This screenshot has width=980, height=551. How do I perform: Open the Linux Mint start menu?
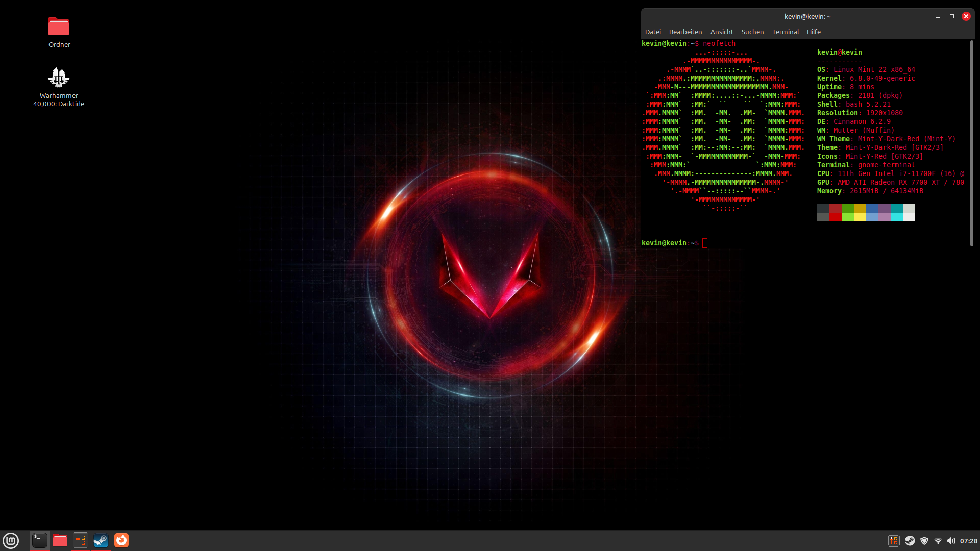click(11, 540)
